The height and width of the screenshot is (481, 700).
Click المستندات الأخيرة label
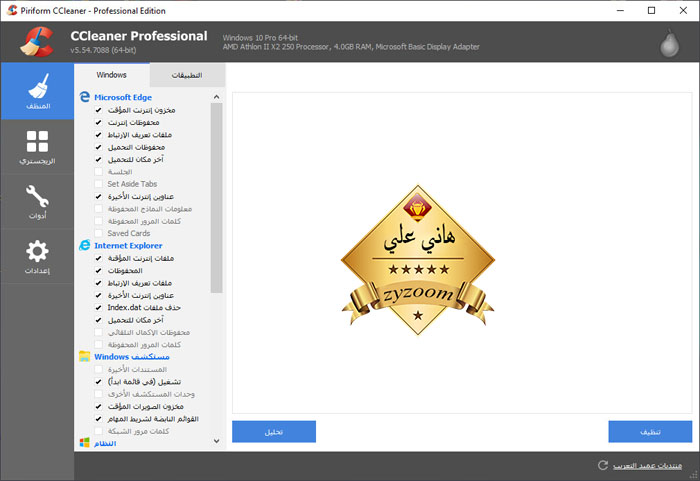137,369
